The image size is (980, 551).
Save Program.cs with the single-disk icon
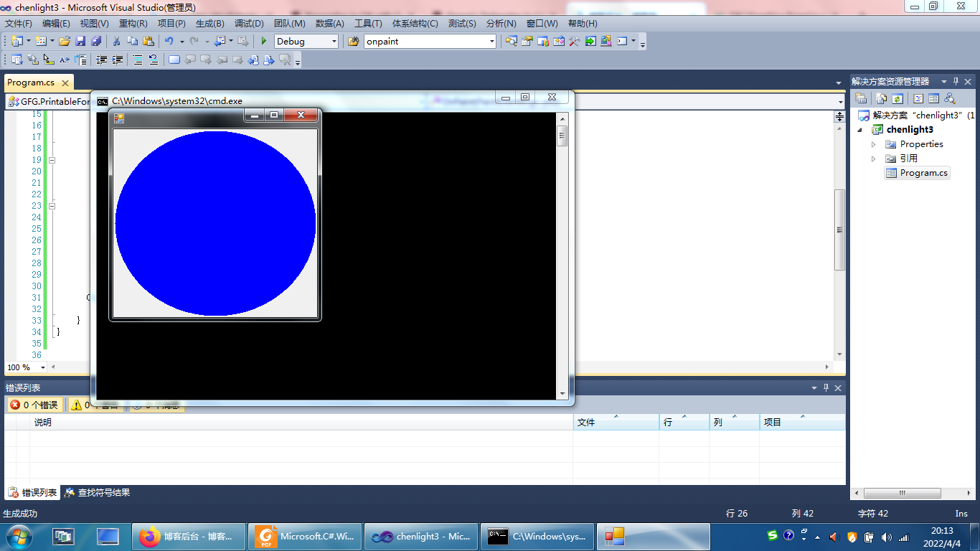(x=80, y=42)
